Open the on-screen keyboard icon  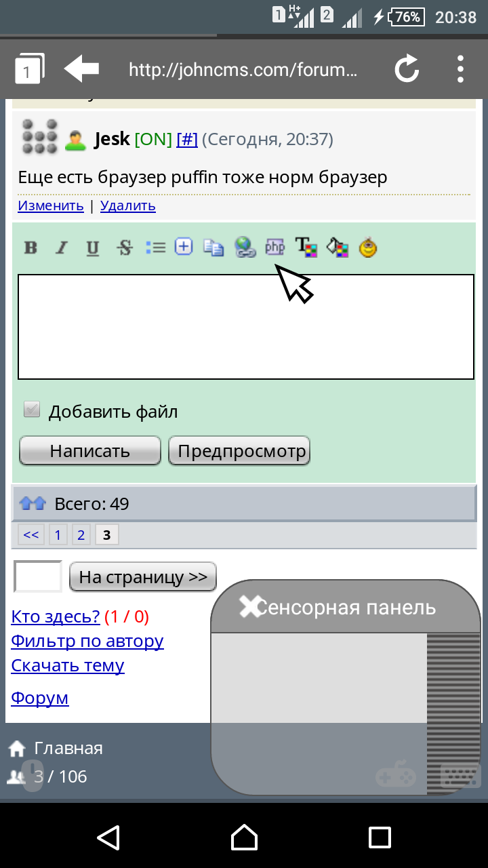point(461,775)
